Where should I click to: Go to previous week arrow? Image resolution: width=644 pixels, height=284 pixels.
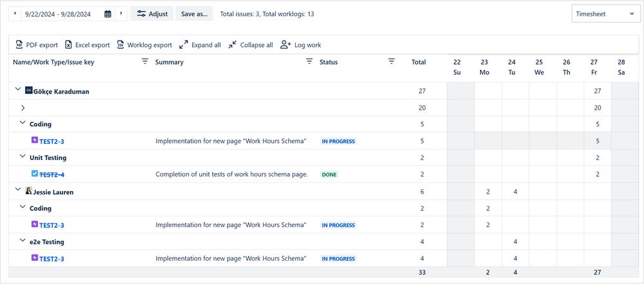click(x=15, y=14)
